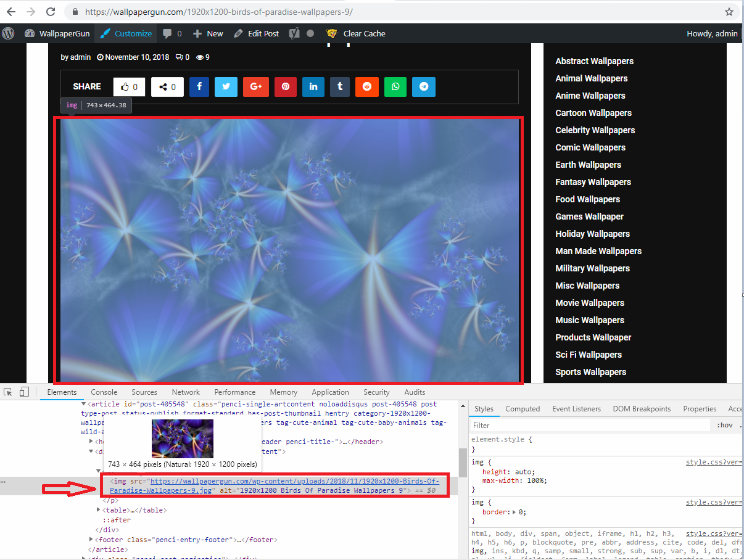Click the Styles Filter input field
This screenshot has height=560, width=744.
(589, 425)
